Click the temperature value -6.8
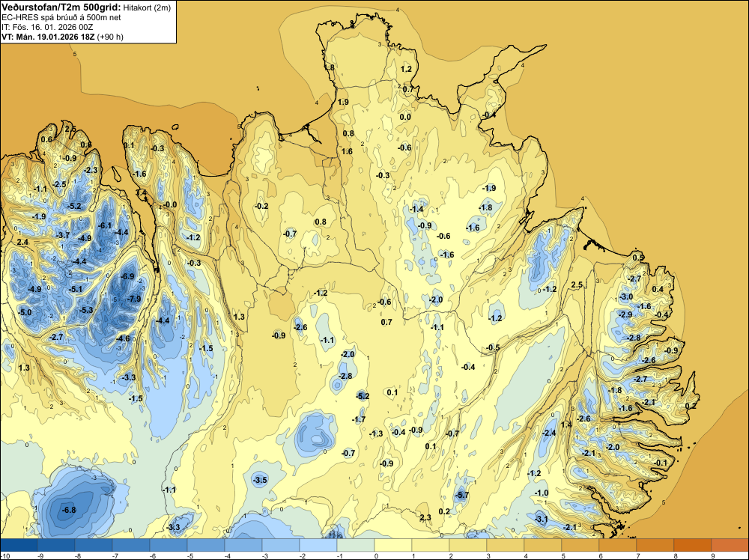749x560 pixels. [x=69, y=510]
